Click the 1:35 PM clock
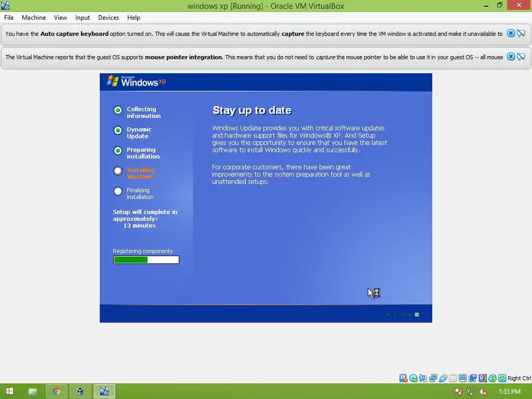The image size is (532, 399). click(510, 392)
